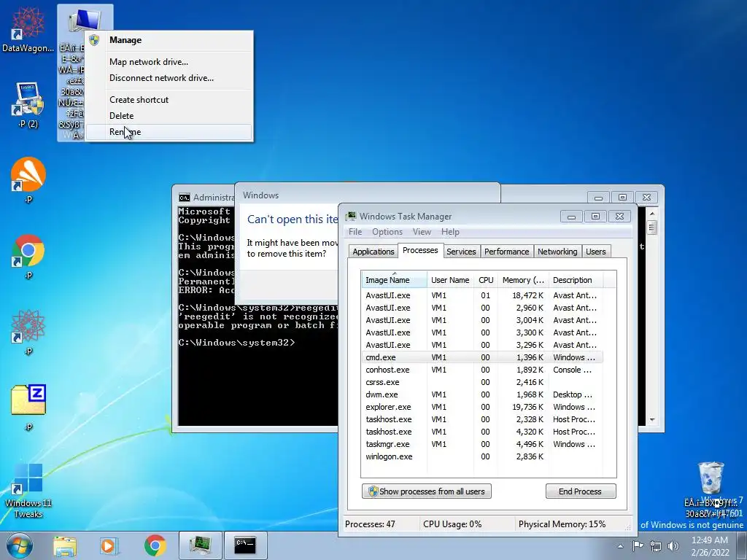The width and height of the screenshot is (747, 560).
Task: Select the winlogon.exe process row
Action: pos(482,456)
